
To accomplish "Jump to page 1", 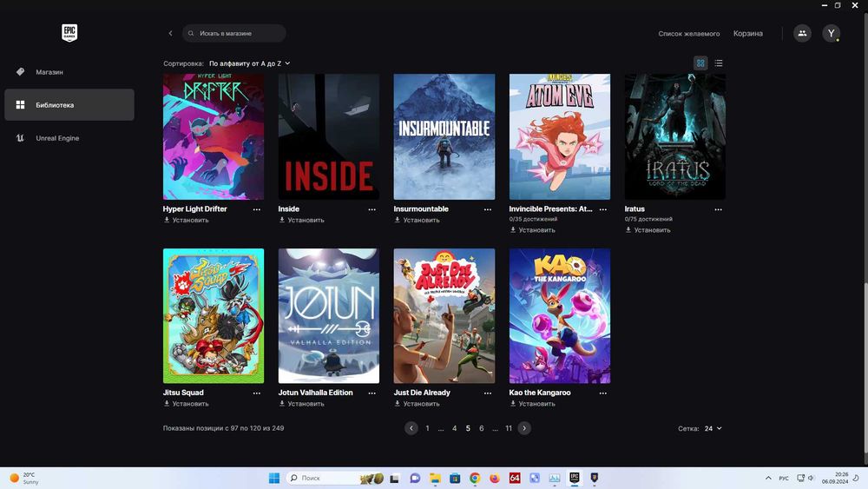I will [427, 428].
